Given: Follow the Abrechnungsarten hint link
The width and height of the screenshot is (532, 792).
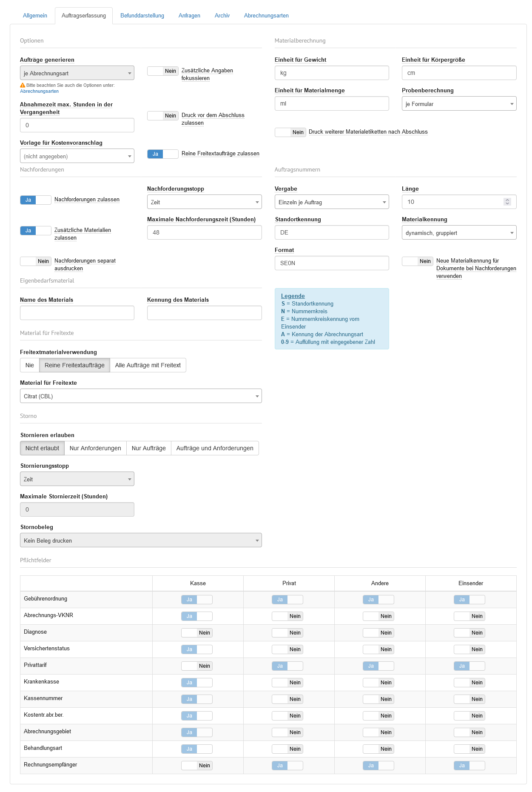Looking at the screenshot, I should click(39, 91).
